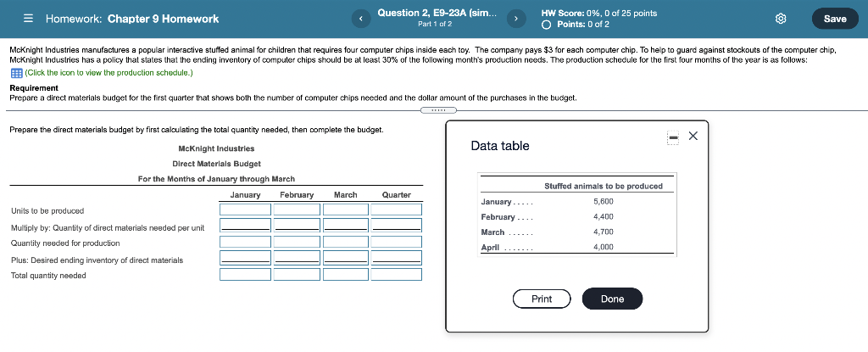Select March Total quantity needed field
Image resolution: width=868 pixels, height=352 pixels.
pyautogui.click(x=346, y=275)
